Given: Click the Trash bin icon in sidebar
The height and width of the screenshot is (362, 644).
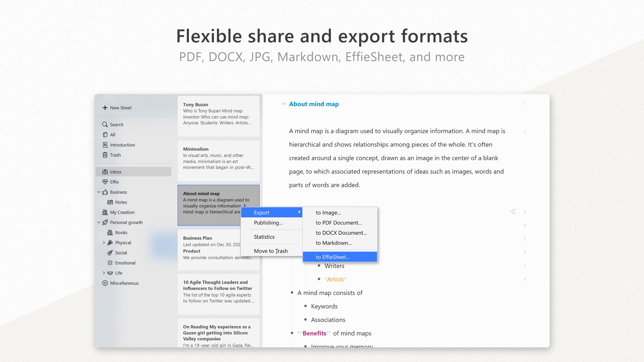Looking at the screenshot, I should click(x=105, y=155).
